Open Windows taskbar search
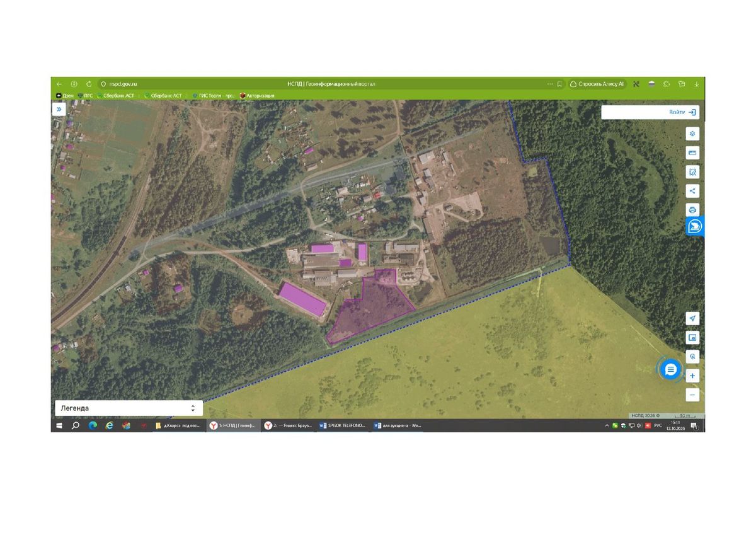The height and width of the screenshot is (535, 756). tap(76, 426)
